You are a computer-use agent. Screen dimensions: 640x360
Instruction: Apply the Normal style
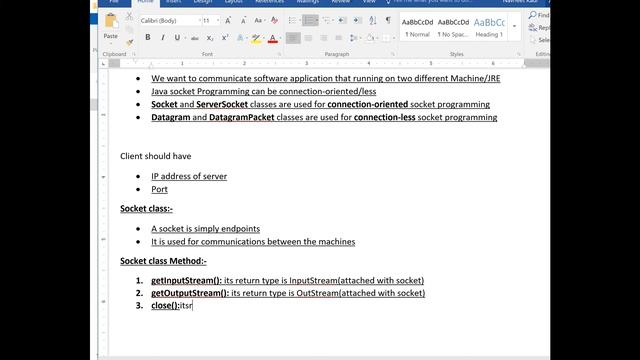tap(417, 27)
